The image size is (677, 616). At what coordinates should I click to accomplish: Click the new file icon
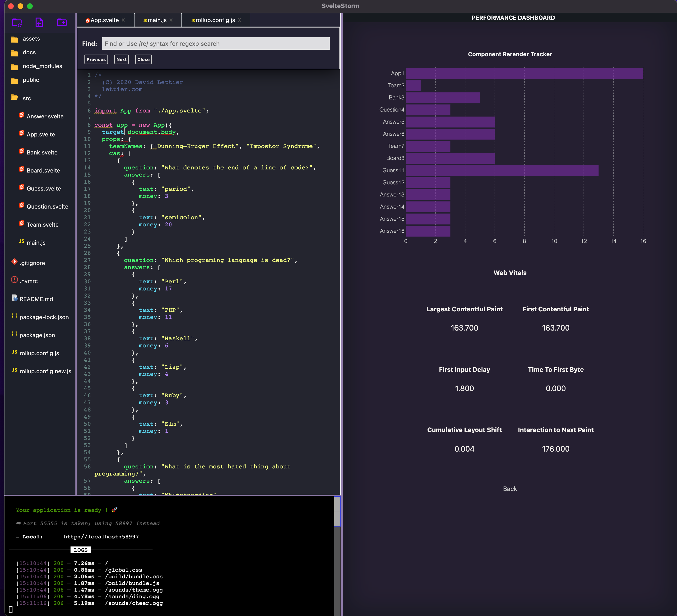(39, 23)
